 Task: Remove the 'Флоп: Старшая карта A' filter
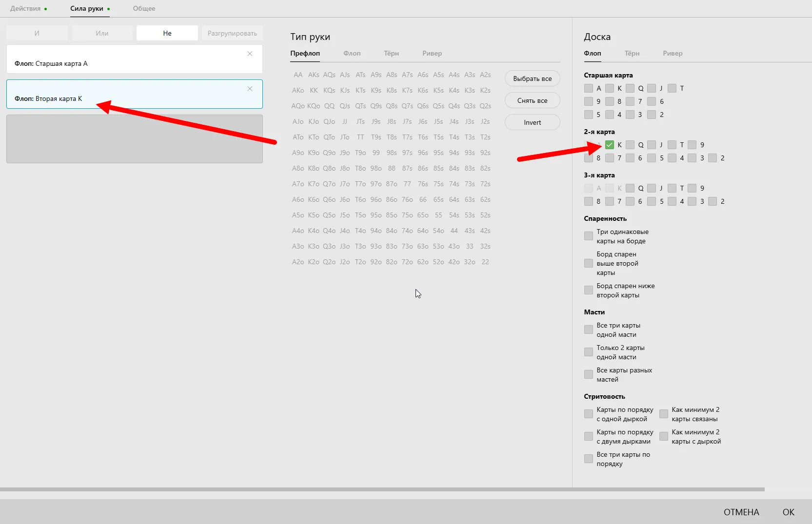[250, 54]
